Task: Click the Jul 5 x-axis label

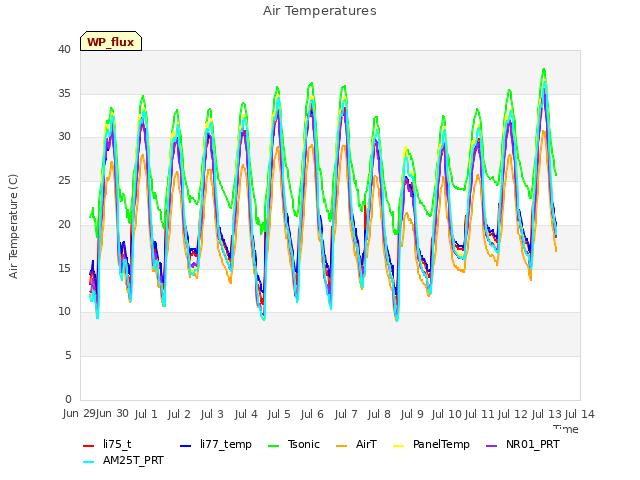Action: point(279,414)
